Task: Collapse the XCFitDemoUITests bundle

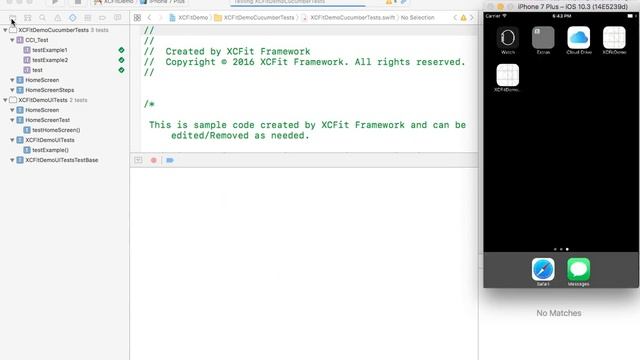Action: coord(5,100)
